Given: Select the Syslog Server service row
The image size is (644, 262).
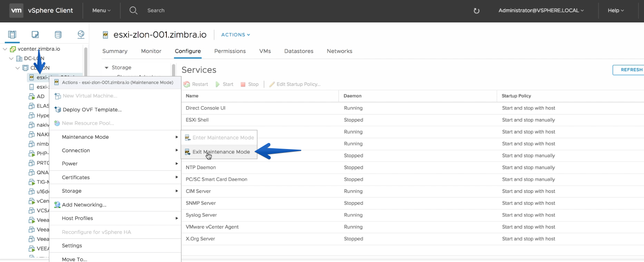Looking at the screenshot, I should tap(413, 215).
